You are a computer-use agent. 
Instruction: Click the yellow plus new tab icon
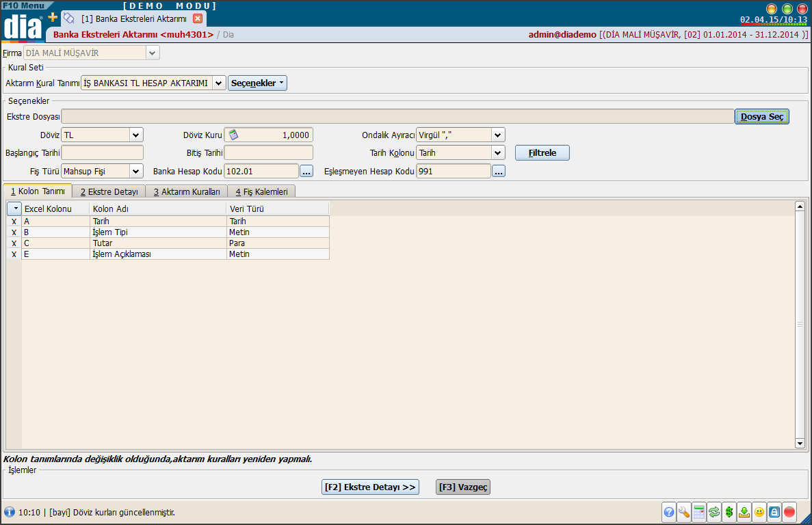click(x=53, y=18)
